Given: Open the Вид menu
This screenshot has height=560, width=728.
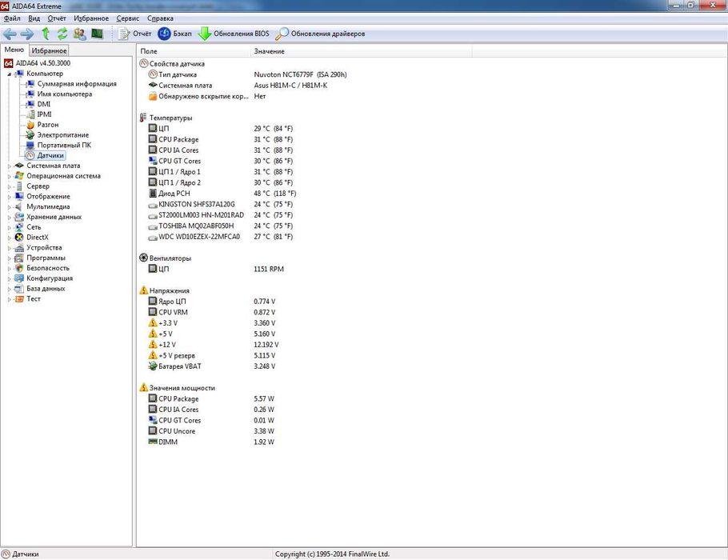Looking at the screenshot, I should point(34,18).
